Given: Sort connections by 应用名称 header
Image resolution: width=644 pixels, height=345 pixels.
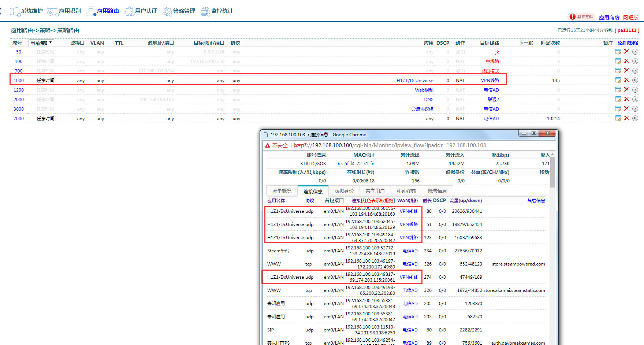Looking at the screenshot, I should coord(276,201).
